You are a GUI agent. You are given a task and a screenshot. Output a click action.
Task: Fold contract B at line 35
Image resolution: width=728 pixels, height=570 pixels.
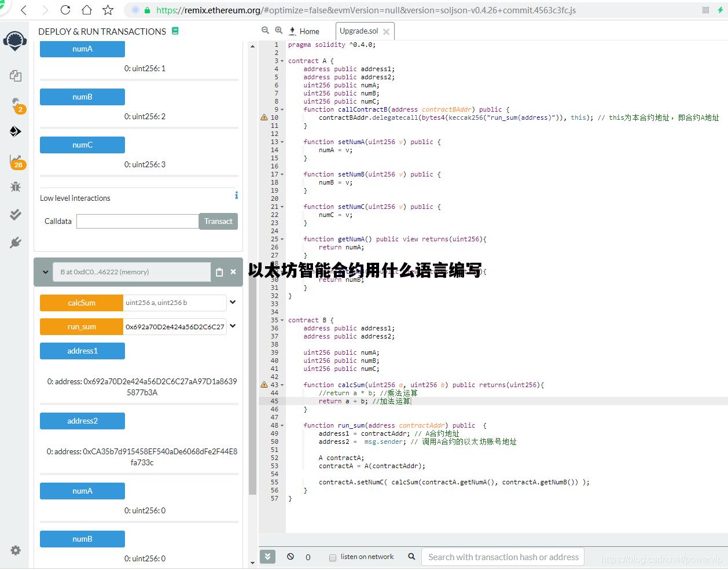(x=282, y=320)
